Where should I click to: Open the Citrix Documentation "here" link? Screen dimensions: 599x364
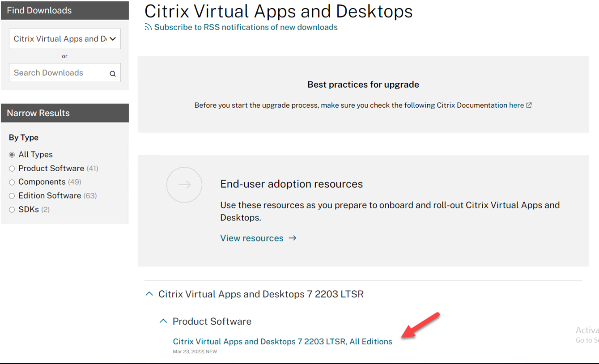click(516, 105)
